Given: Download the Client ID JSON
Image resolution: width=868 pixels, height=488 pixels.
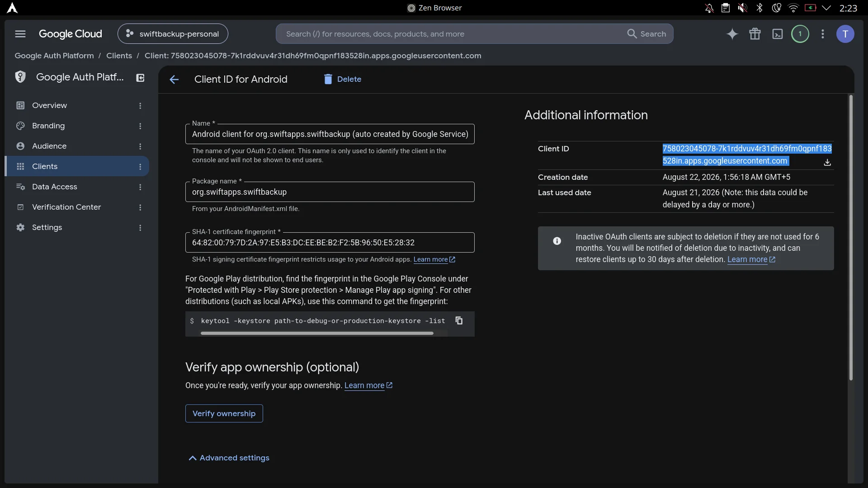Looking at the screenshot, I should pos(827,162).
